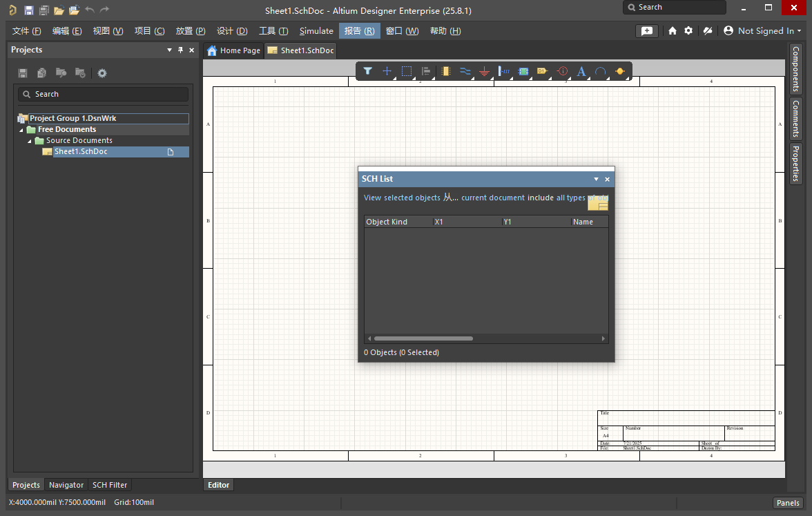Select the place bus entry/harness tool
The height and width of the screenshot is (516, 812).
504,71
